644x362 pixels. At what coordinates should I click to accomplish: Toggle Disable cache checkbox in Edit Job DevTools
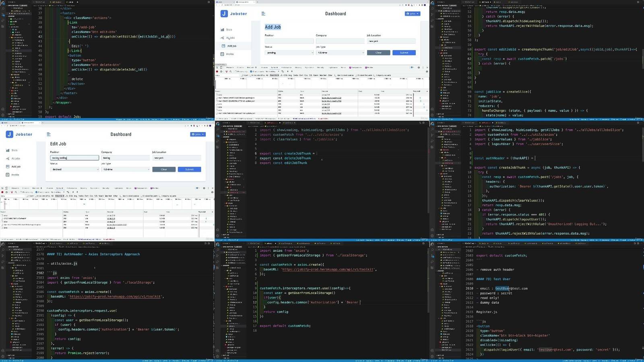tap(37, 192)
